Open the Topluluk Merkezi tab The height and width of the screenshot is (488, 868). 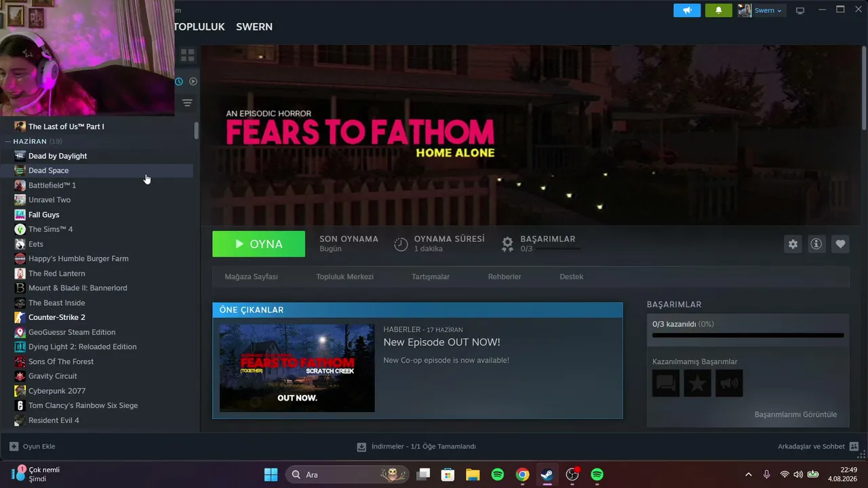point(344,277)
